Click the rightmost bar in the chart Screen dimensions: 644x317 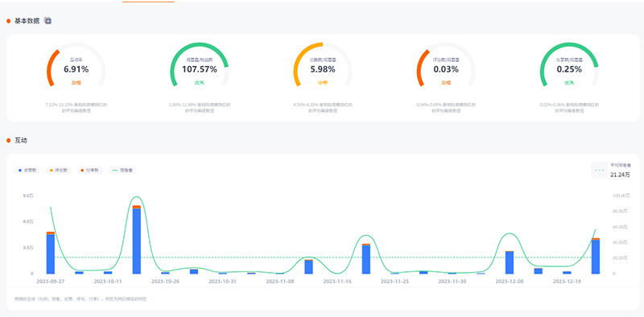pos(596,256)
